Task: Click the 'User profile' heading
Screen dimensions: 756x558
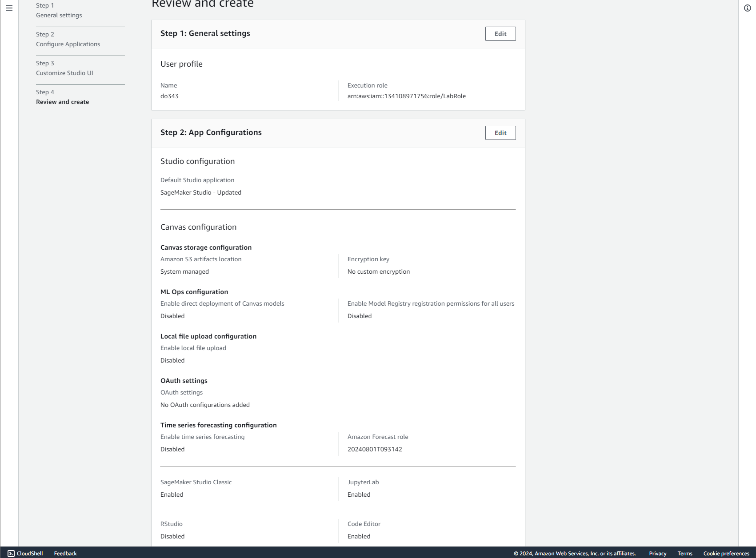Action: [181, 64]
